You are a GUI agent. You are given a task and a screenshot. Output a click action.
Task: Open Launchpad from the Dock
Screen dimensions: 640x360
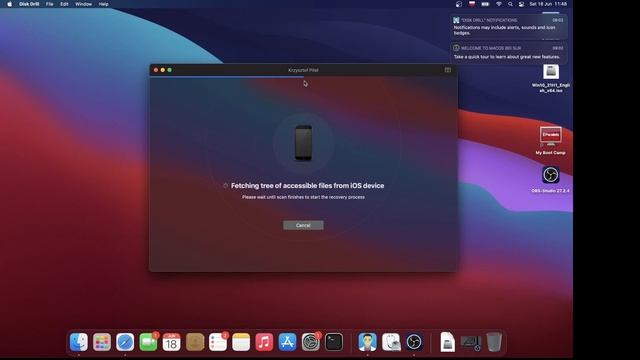[x=102, y=342]
